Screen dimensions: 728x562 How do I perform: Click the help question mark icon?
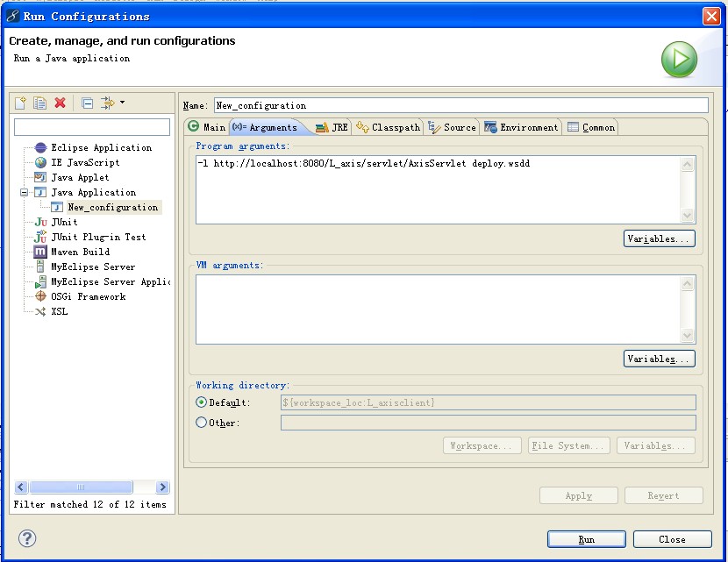pyautogui.click(x=27, y=538)
